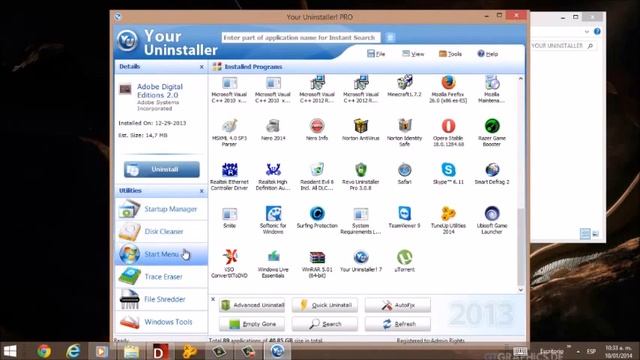
Task: Open the File menu
Action: (x=376, y=54)
